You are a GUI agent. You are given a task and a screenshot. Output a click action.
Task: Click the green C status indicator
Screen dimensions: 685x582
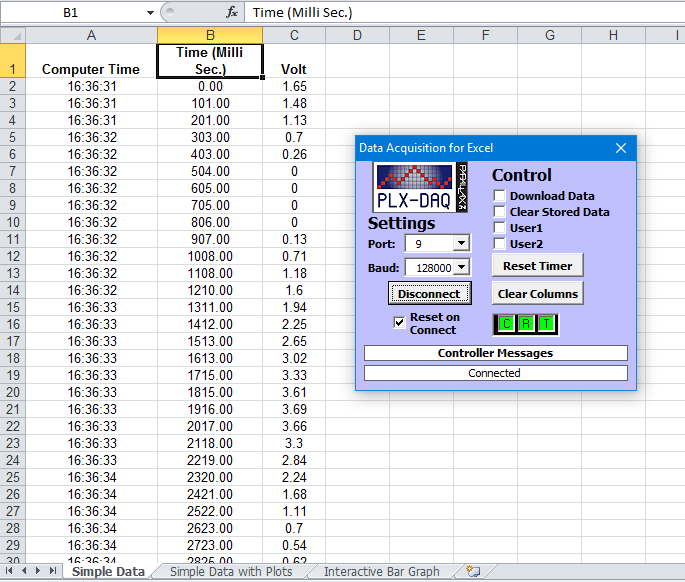pyautogui.click(x=506, y=324)
